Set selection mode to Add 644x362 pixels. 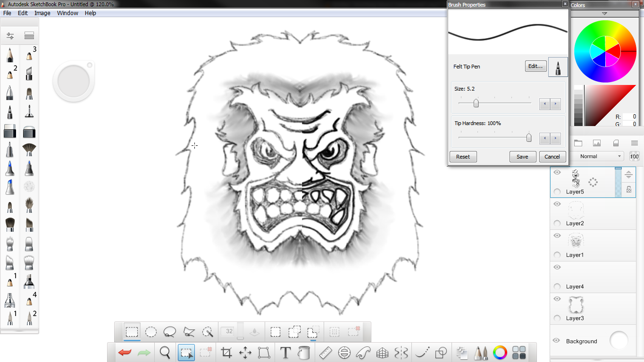pos(294,332)
